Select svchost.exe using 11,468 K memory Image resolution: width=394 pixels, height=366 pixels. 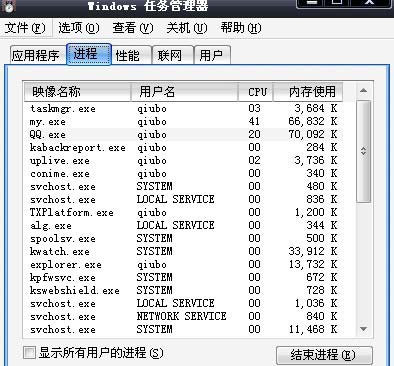coord(183,330)
